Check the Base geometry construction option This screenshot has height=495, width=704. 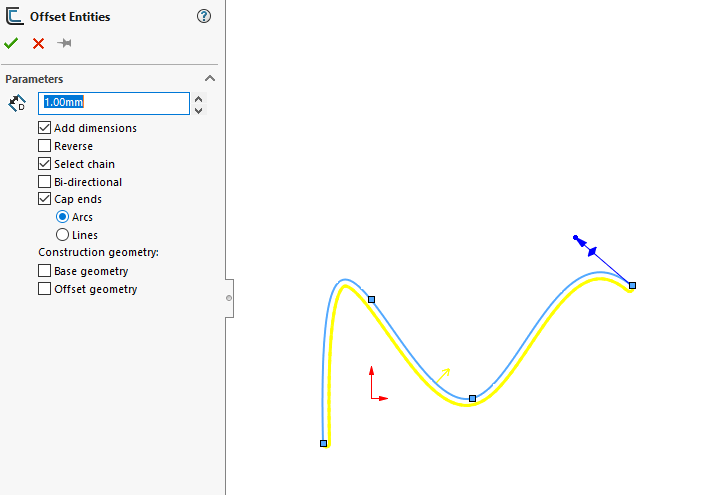44,271
